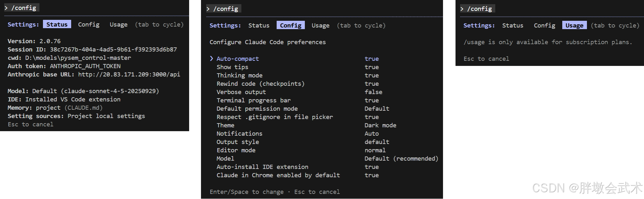644x199 pixels.
Task: Click the selection arrow beside Auto-compact
Action: pyautogui.click(x=212, y=59)
